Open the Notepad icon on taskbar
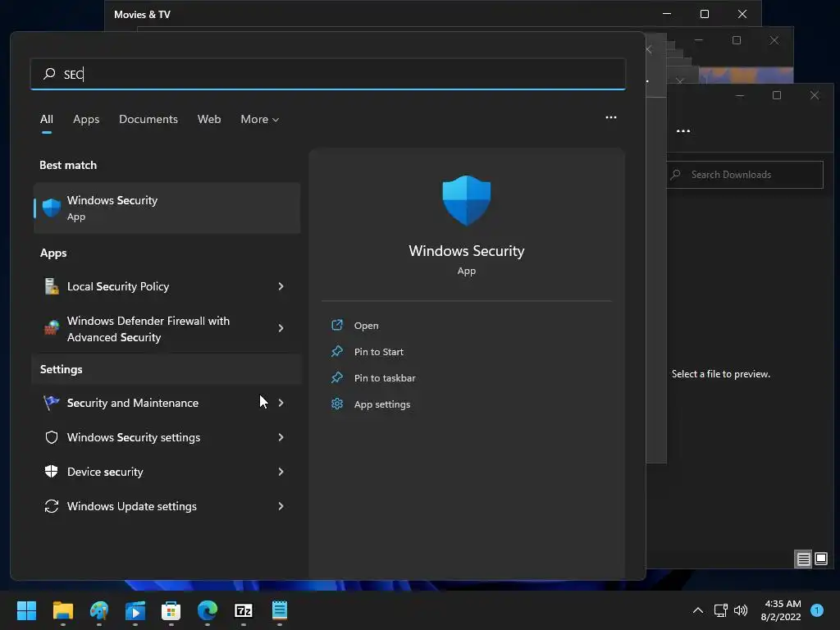This screenshot has height=630, width=840. click(x=280, y=610)
